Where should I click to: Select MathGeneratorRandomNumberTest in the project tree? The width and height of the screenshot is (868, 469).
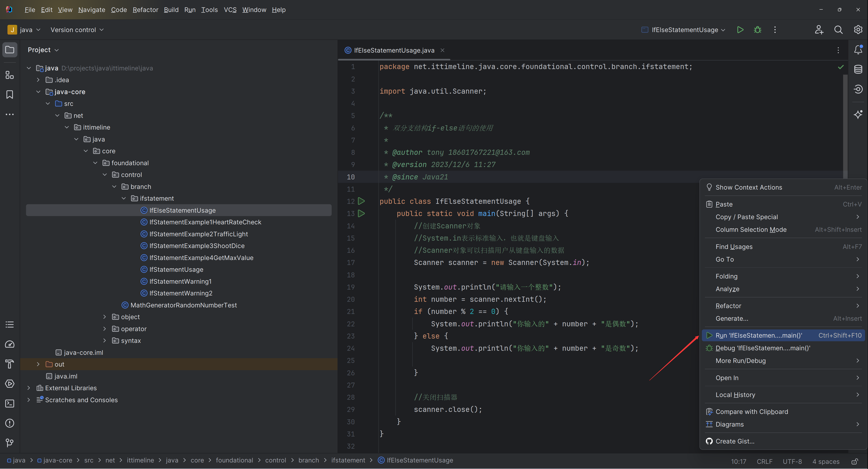[183, 305]
